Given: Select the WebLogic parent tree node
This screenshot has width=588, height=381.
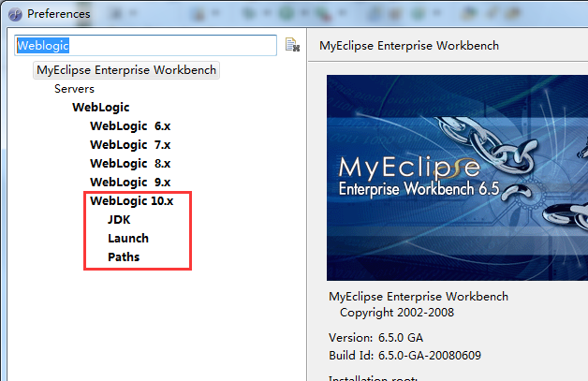Looking at the screenshot, I should point(101,108).
